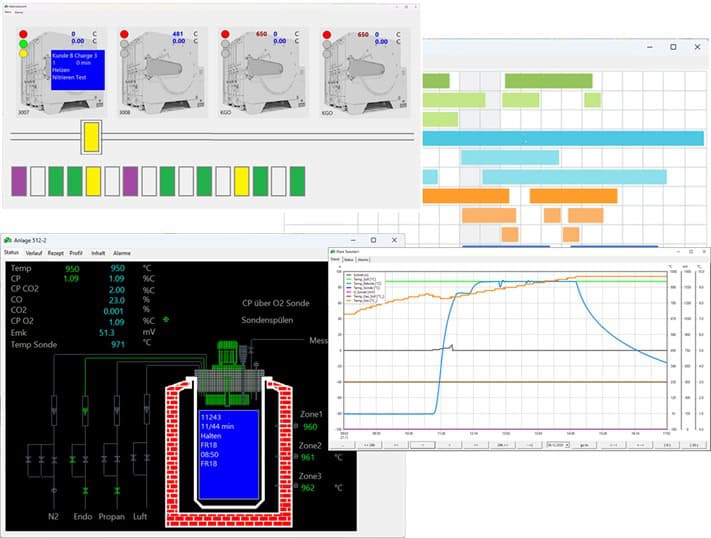Click the first purple charge slot

[18, 181]
